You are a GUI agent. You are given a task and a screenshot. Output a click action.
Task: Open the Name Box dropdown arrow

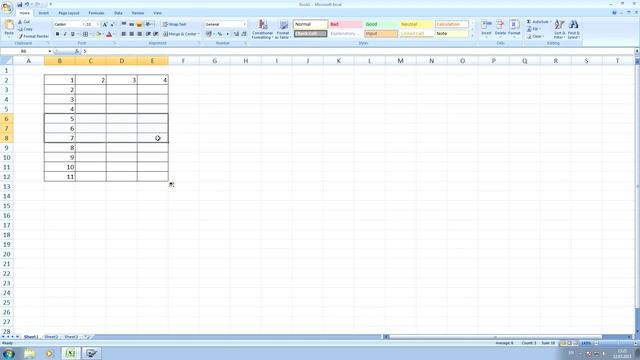click(x=49, y=51)
